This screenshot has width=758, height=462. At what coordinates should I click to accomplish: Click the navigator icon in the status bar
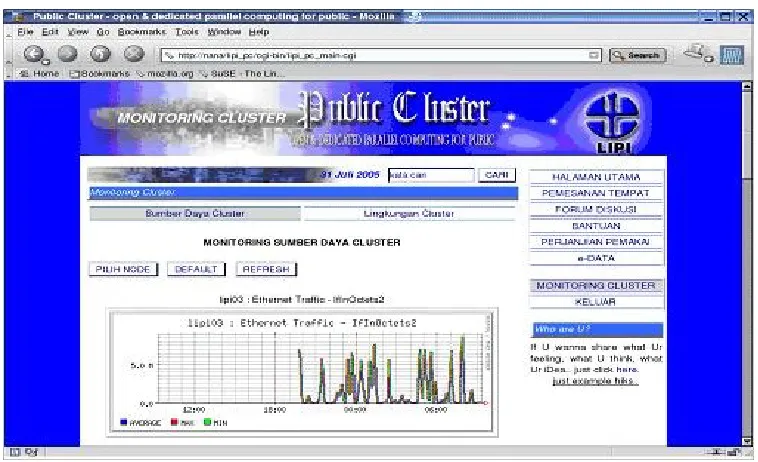[x=15, y=452]
